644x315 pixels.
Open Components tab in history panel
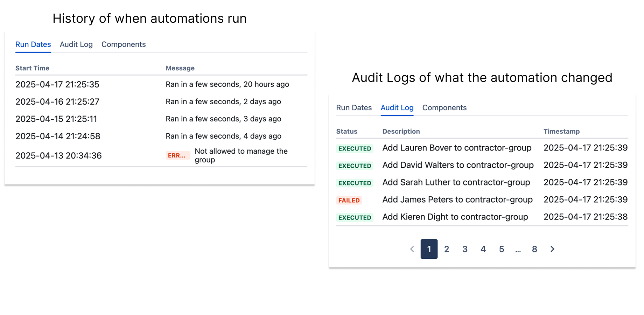(124, 44)
